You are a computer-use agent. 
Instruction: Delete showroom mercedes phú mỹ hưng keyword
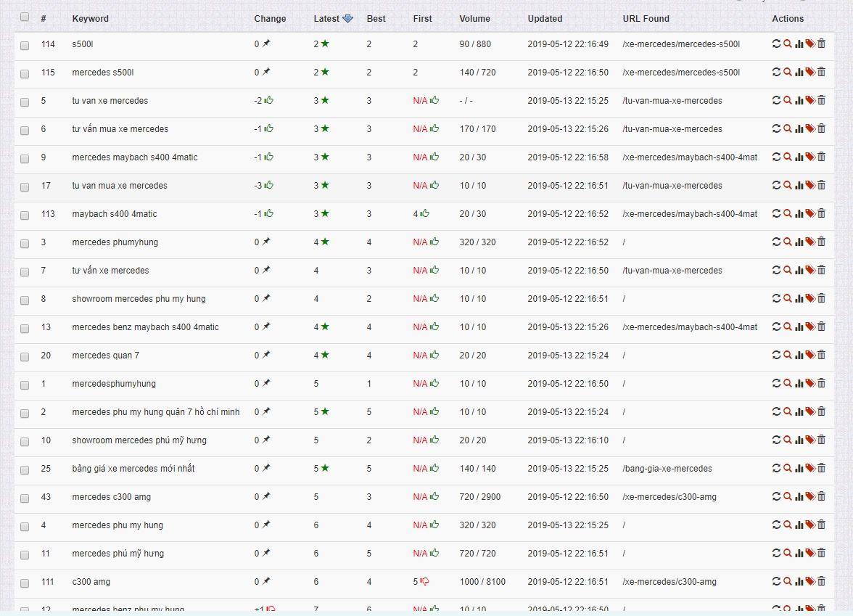821,440
